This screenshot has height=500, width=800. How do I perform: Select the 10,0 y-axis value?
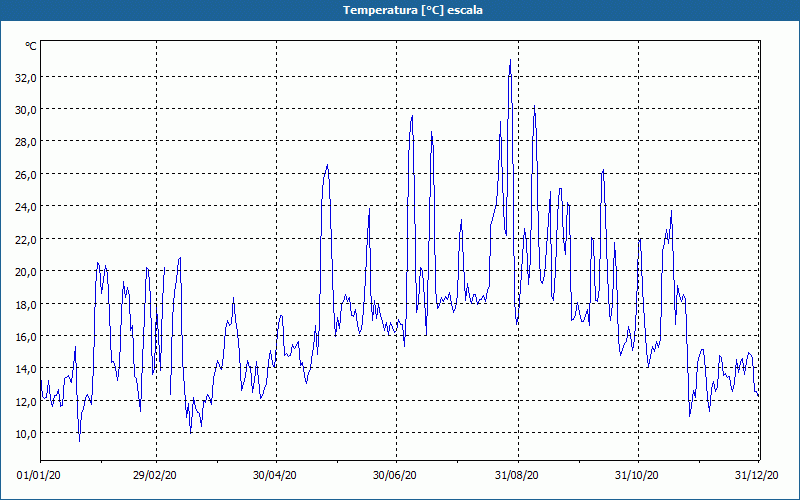pyautogui.click(x=25, y=434)
